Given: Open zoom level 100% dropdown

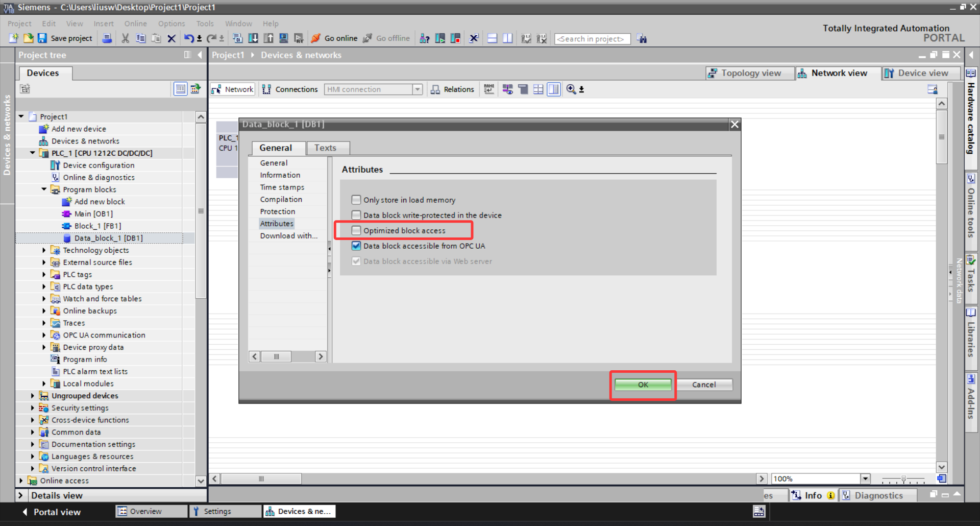Looking at the screenshot, I should [865, 479].
